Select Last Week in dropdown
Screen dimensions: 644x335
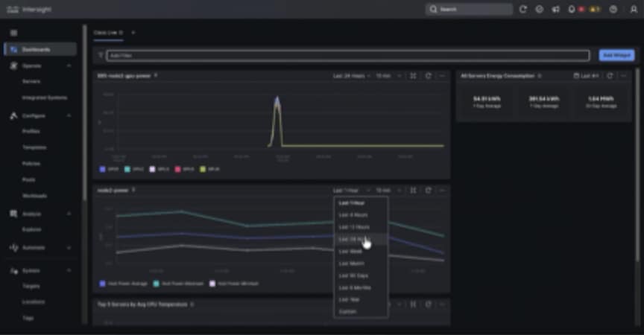[361, 252]
